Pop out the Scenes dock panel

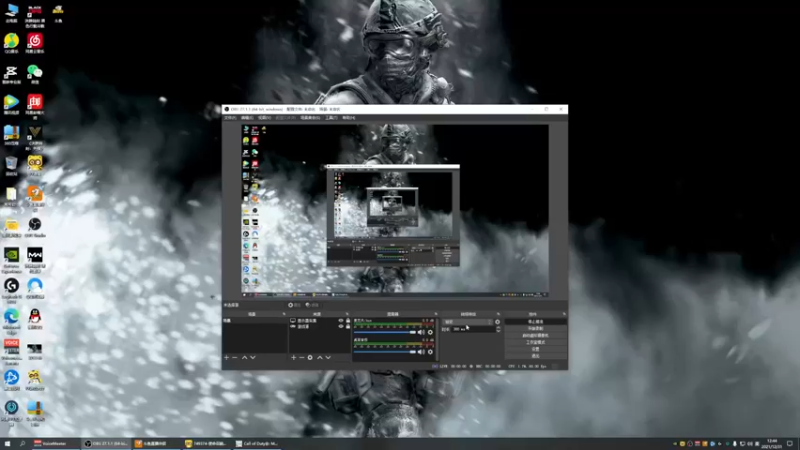(284, 314)
